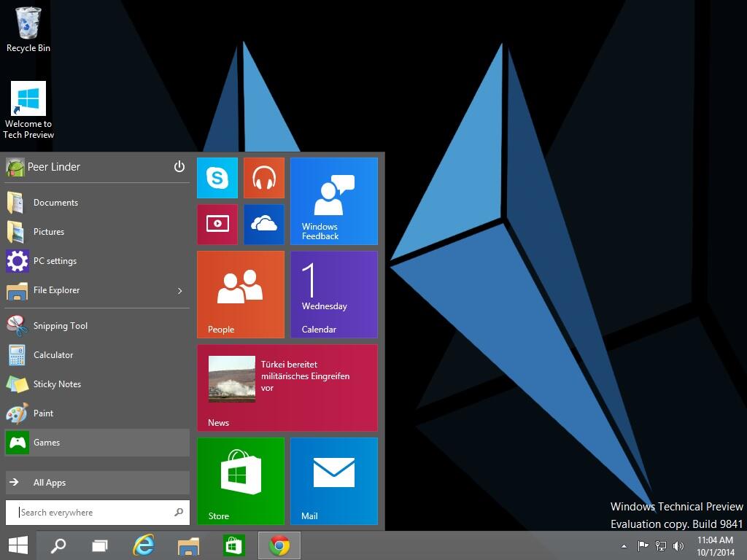Open the Calendar tile showing Wednesday

click(x=334, y=295)
